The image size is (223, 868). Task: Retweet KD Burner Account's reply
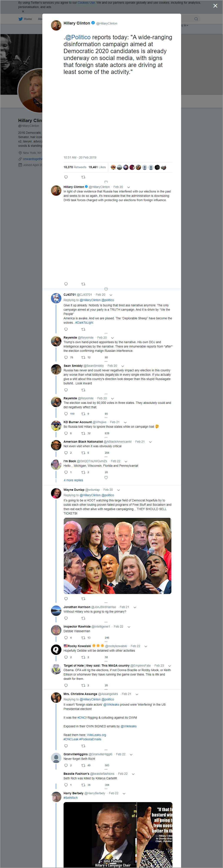(83, 433)
